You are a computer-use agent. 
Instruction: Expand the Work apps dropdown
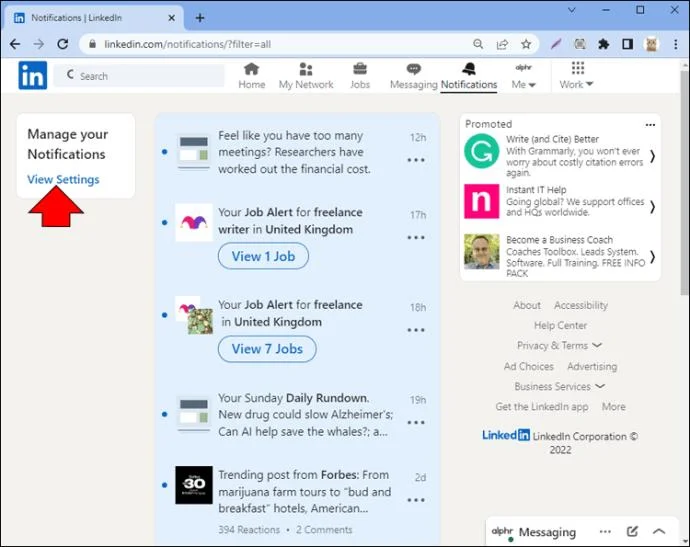click(576, 76)
